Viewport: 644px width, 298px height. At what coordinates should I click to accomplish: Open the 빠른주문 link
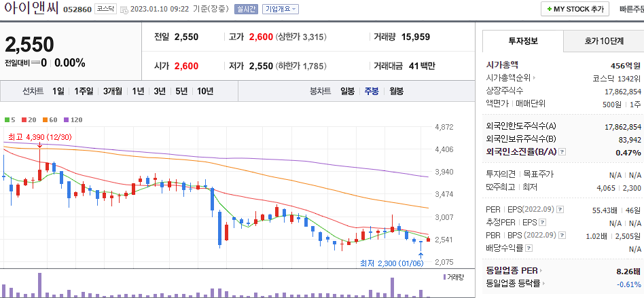[632, 9]
